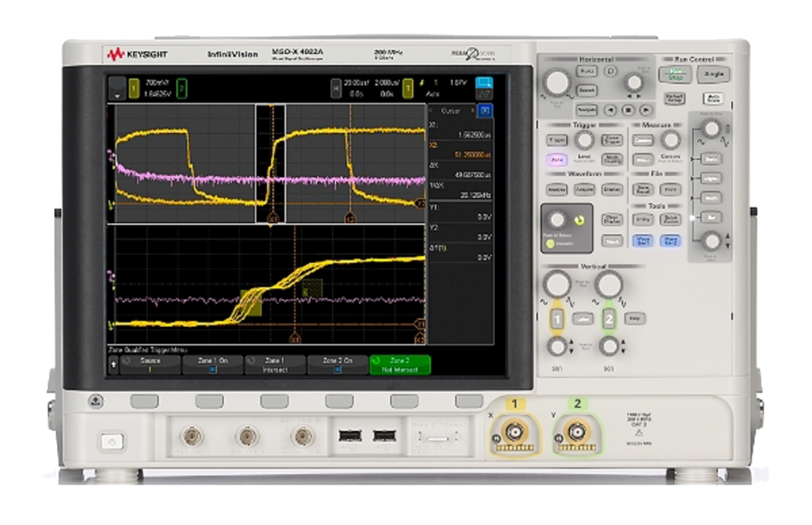Push the first physical softkey under the screen
Viewport: 812px width, 525px height.
click(145, 400)
